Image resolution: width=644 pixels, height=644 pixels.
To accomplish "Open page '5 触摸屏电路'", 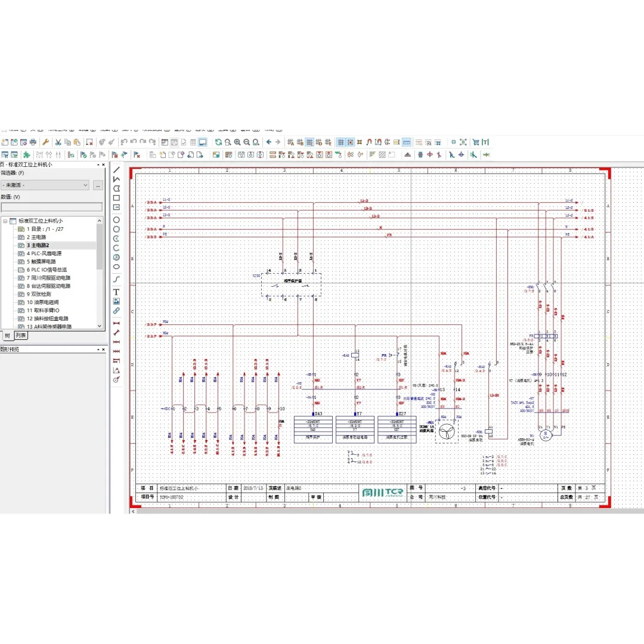I will pyautogui.click(x=41, y=262).
